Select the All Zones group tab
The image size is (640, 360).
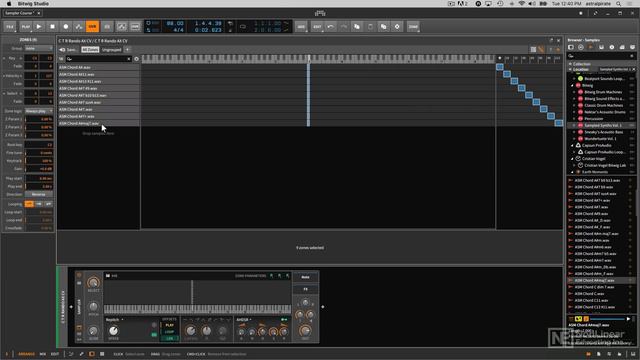[90, 50]
